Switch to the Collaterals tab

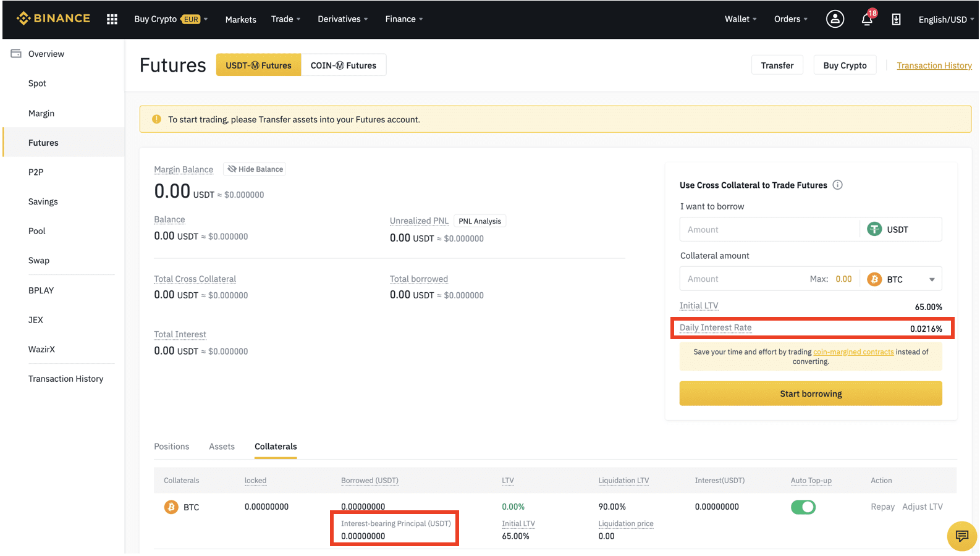[276, 446]
